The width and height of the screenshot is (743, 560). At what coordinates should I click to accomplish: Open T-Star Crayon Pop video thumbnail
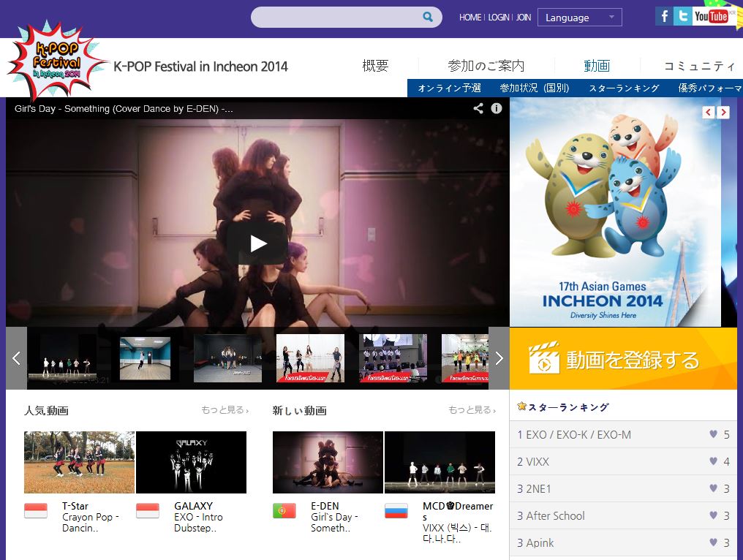79,462
